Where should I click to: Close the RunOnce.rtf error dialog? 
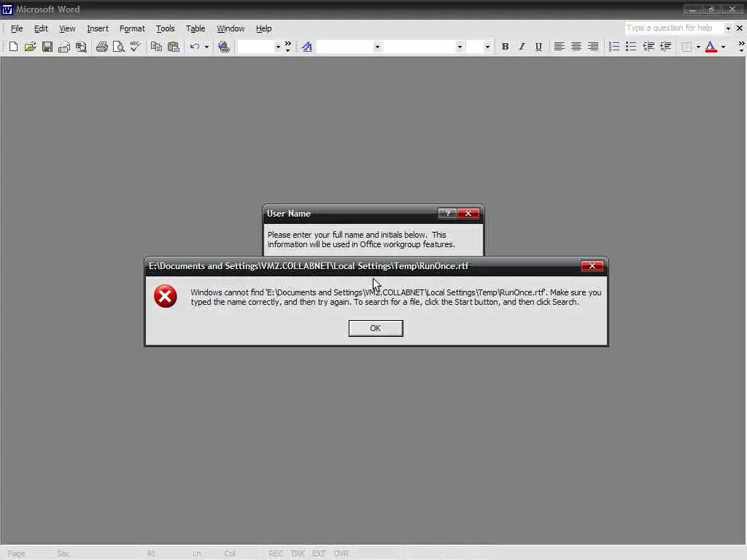pyautogui.click(x=592, y=265)
